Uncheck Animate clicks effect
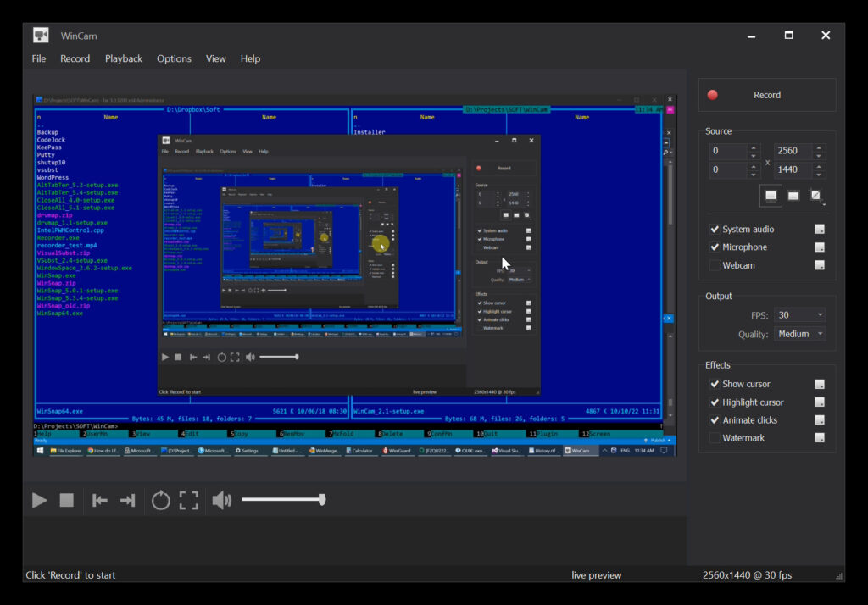Image resolution: width=868 pixels, height=605 pixels. pyautogui.click(x=715, y=420)
